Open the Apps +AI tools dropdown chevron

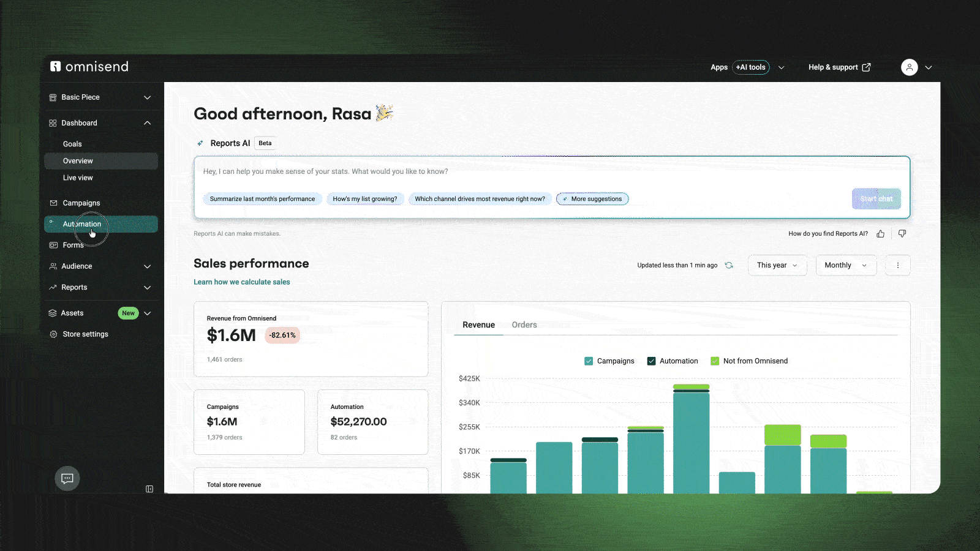point(782,67)
